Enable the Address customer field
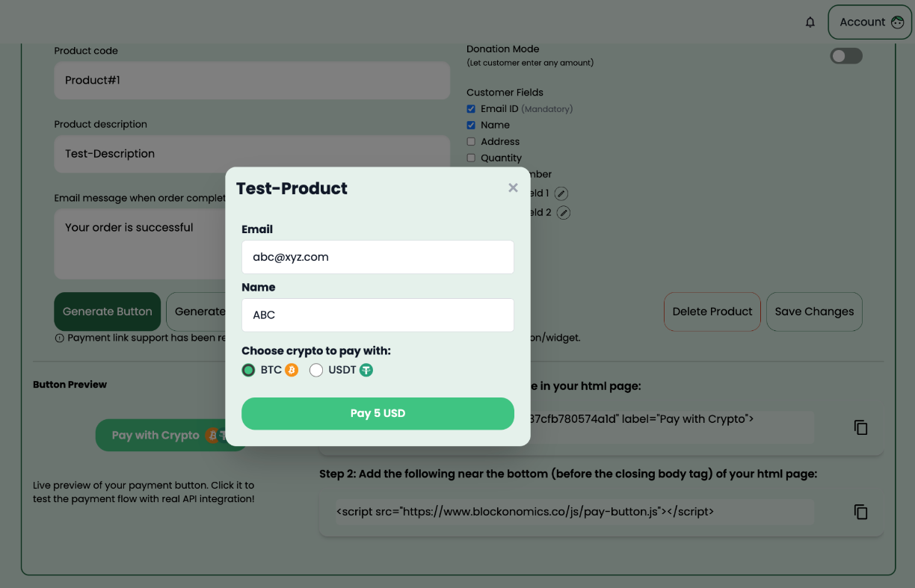This screenshot has height=588, width=915. point(471,142)
